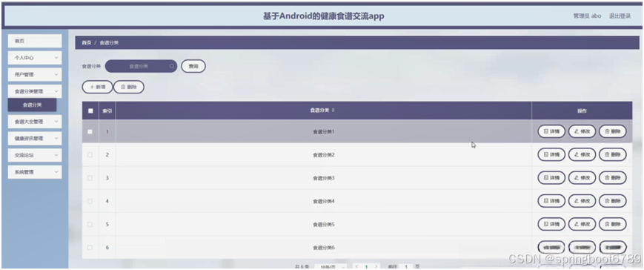This screenshot has width=644, height=270.
Task: Open 详情 for row 食谱分类4
Action: 551,201
